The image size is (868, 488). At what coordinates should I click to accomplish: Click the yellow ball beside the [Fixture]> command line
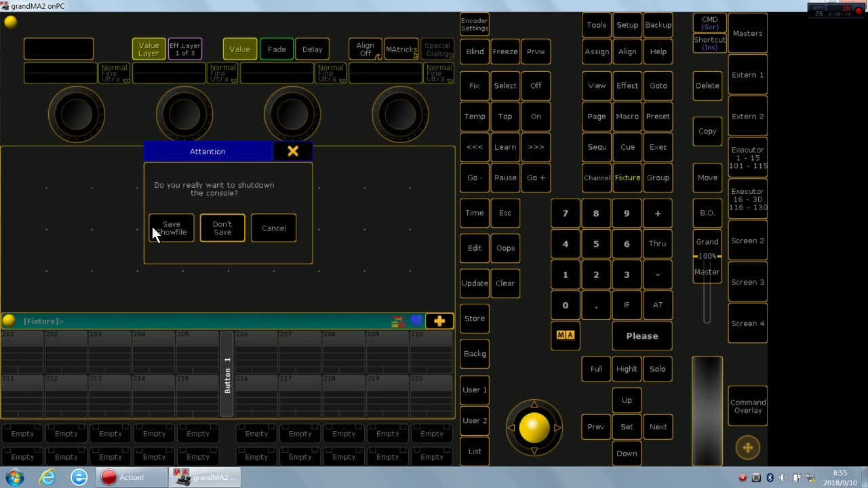click(x=9, y=321)
